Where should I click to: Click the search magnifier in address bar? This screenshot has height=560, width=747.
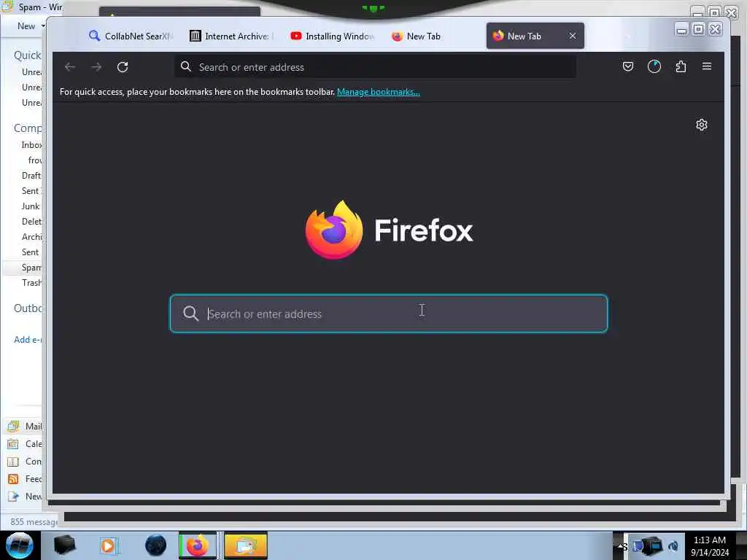point(186,66)
